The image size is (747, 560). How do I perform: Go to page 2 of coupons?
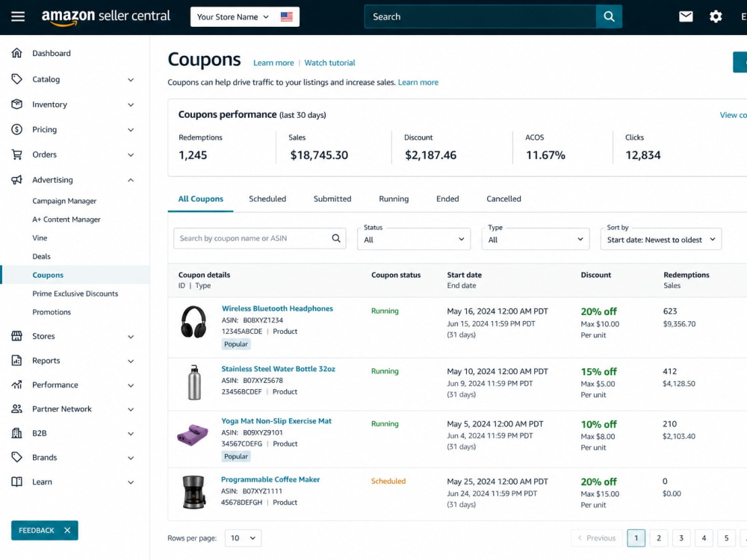(658, 538)
